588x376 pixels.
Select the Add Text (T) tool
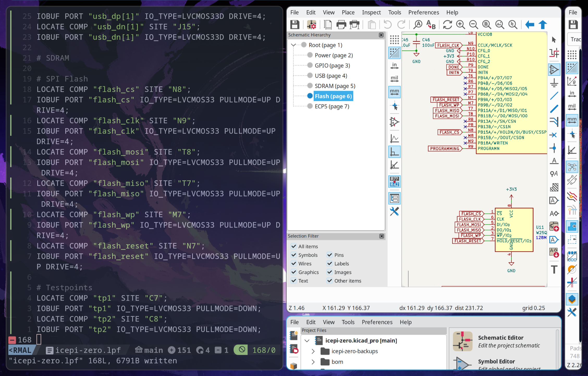[x=554, y=269]
